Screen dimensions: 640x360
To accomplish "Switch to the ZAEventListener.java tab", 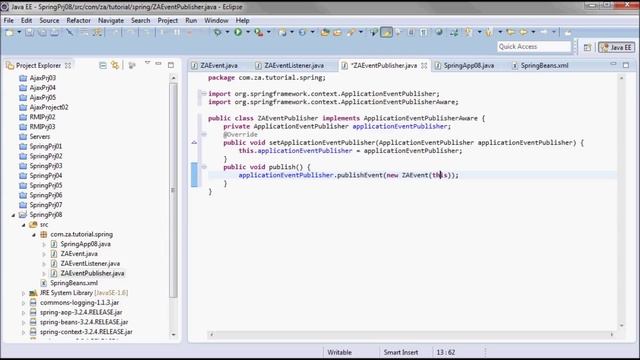I will point(294,65).
